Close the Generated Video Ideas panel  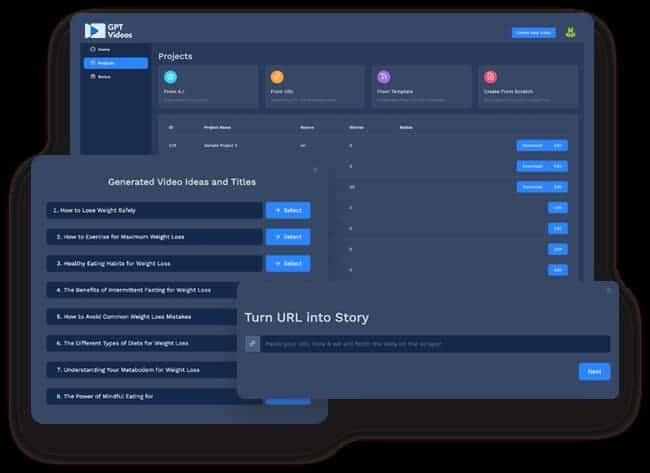point(315,170)
